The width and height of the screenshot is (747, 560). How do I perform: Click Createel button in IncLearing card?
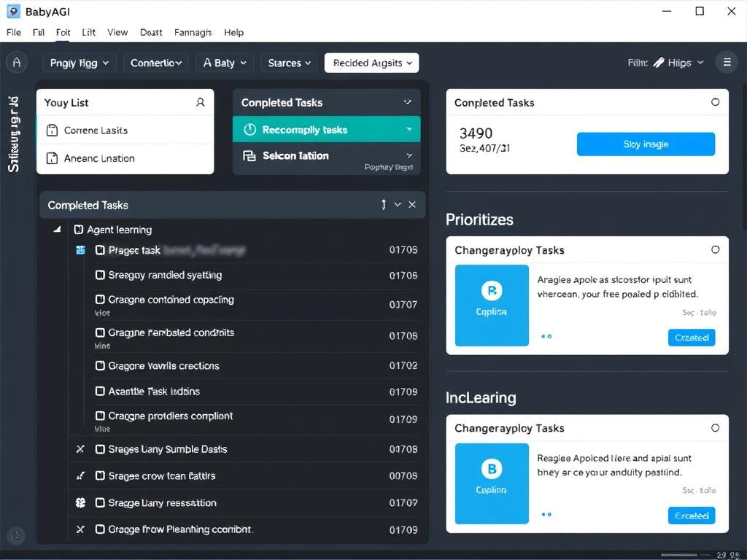[692, 516]
